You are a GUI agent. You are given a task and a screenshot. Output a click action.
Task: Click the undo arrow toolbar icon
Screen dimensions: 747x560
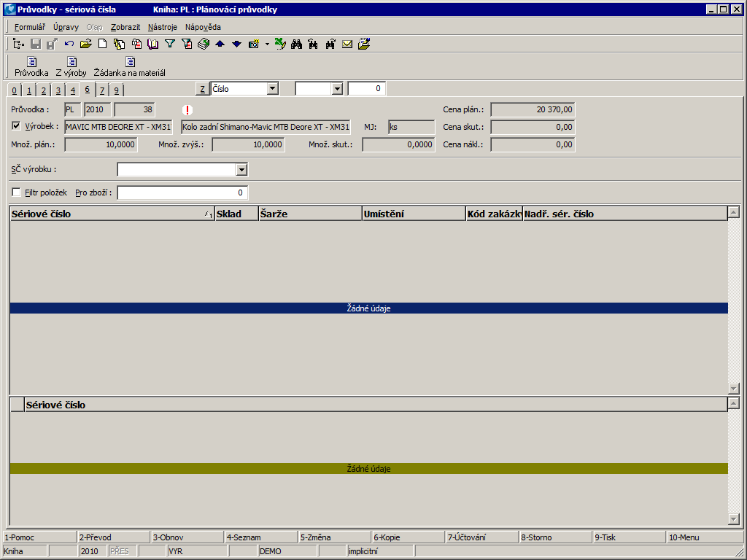[69, 44]
